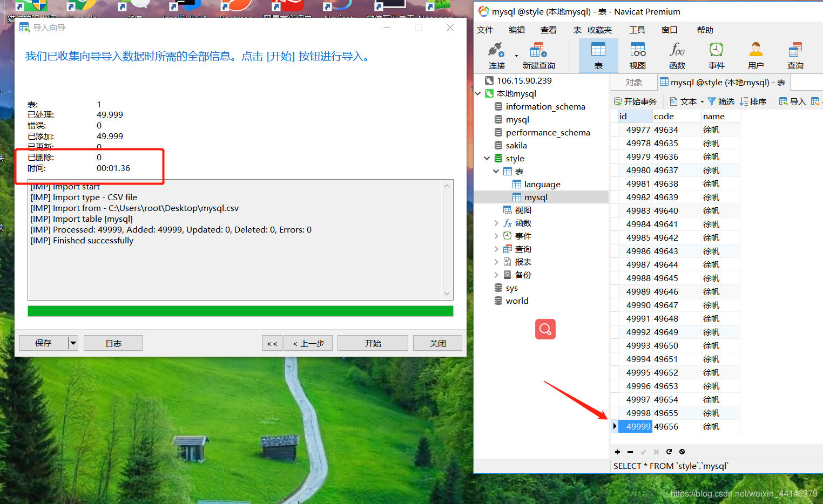Viewport: 823px width, 504px height.
Task: Open the 收藏夹 menu
Action: pyautogui.click(x=600, y=30)
